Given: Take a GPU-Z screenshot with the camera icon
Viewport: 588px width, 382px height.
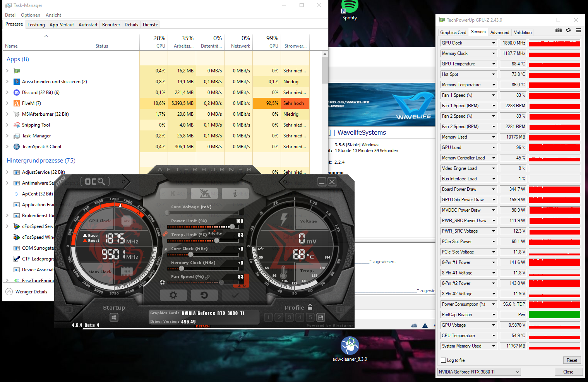Looking at the screenshot, I should pyautogui.click(x=559, y=30).
